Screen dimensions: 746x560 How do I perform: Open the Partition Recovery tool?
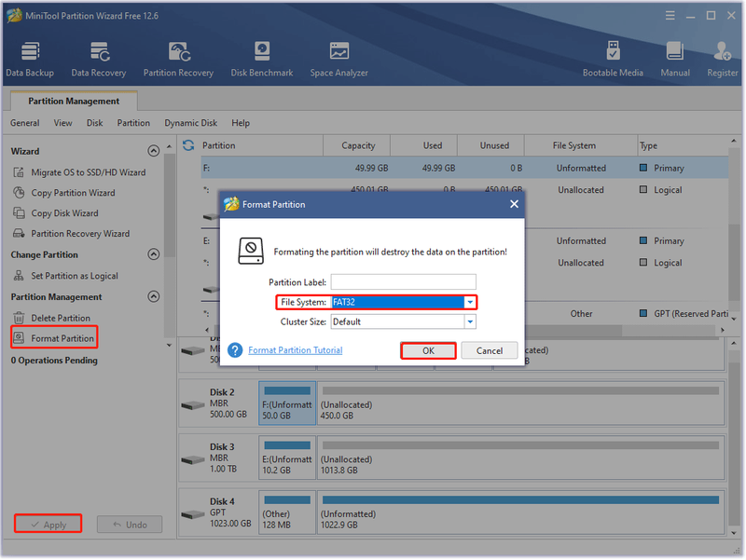click(x=178, y=59)
